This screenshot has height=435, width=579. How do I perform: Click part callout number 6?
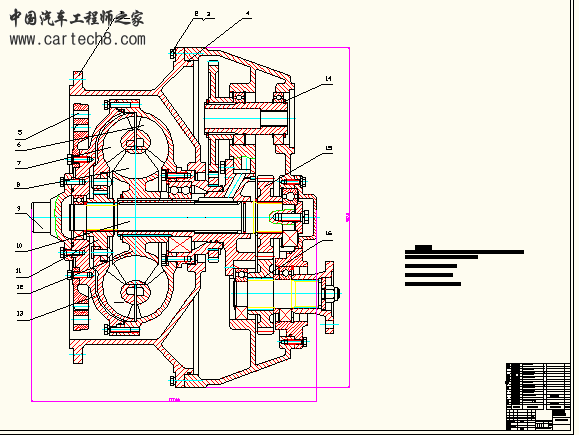tap(19, 145)
